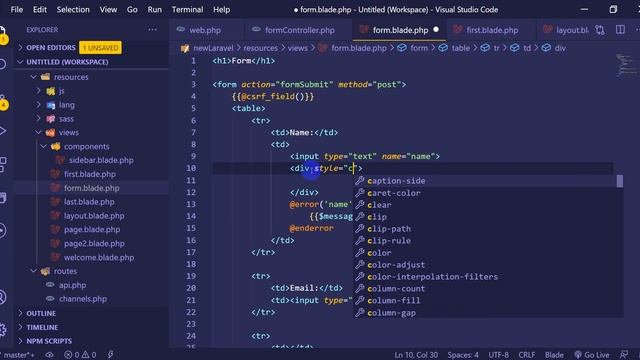Open the Explorer activity bar icon
Image resolution: width=640 pixels, height=360 pixels.
point(2,34)
